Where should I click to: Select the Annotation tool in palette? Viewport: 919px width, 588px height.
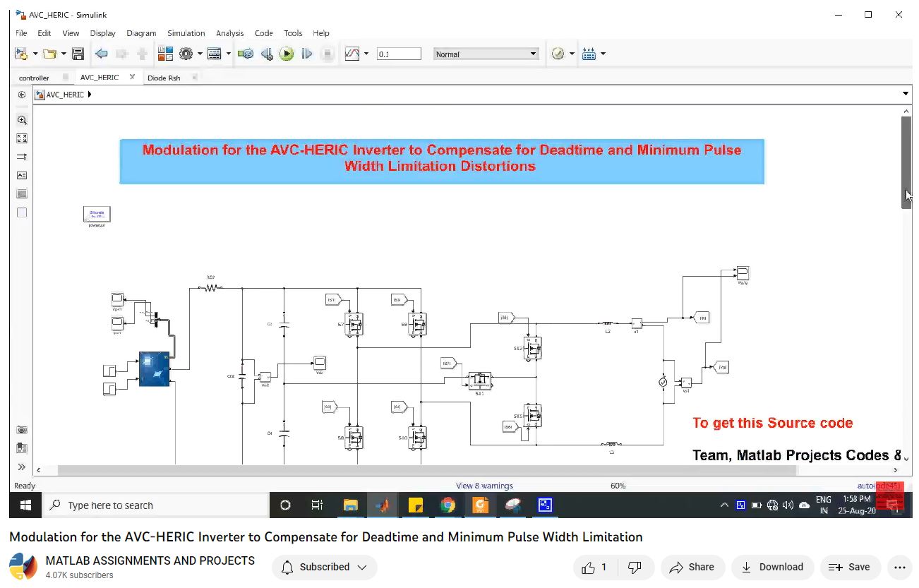coord(22,175)
